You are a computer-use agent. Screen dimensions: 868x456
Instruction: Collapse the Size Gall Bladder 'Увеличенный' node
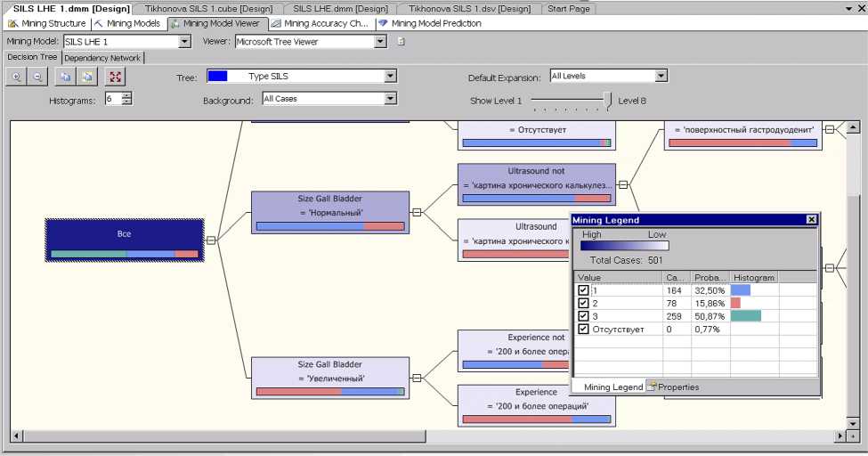(417, 378)
